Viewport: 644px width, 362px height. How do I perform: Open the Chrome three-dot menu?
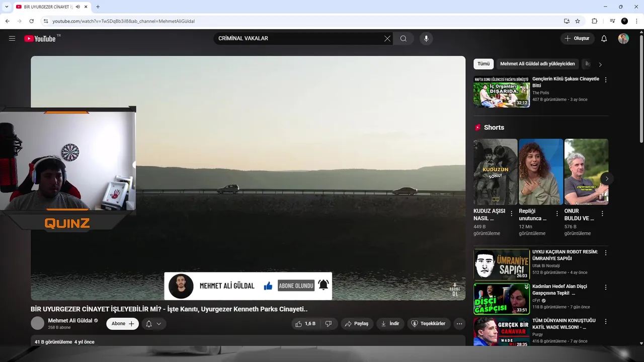[637, 21]
